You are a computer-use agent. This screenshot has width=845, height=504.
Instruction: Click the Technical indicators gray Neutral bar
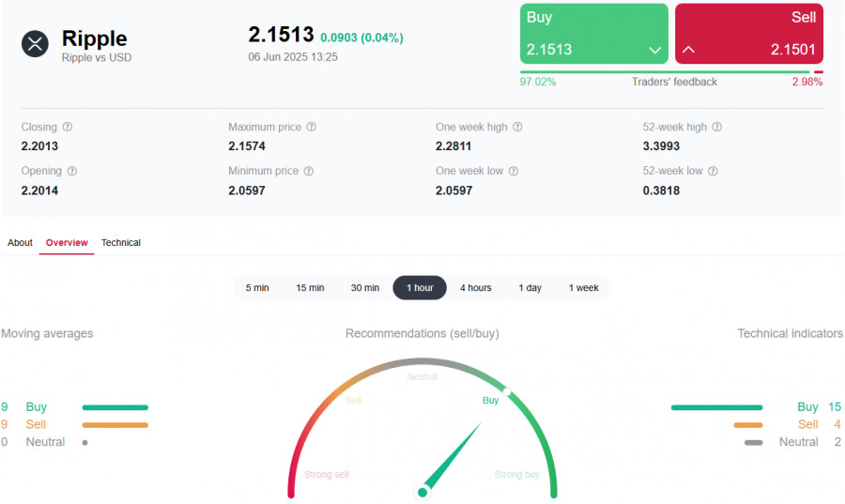coord(753,443)
